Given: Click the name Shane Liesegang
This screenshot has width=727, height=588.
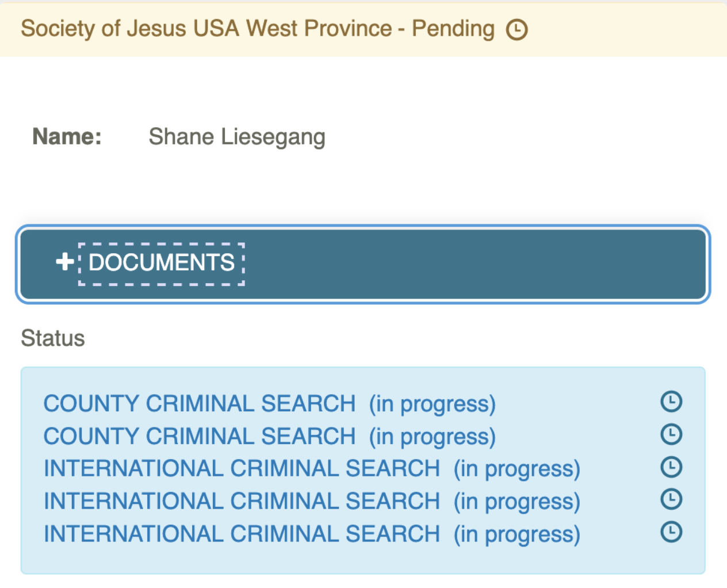Looking at the screenshot, I should point(237,137).
